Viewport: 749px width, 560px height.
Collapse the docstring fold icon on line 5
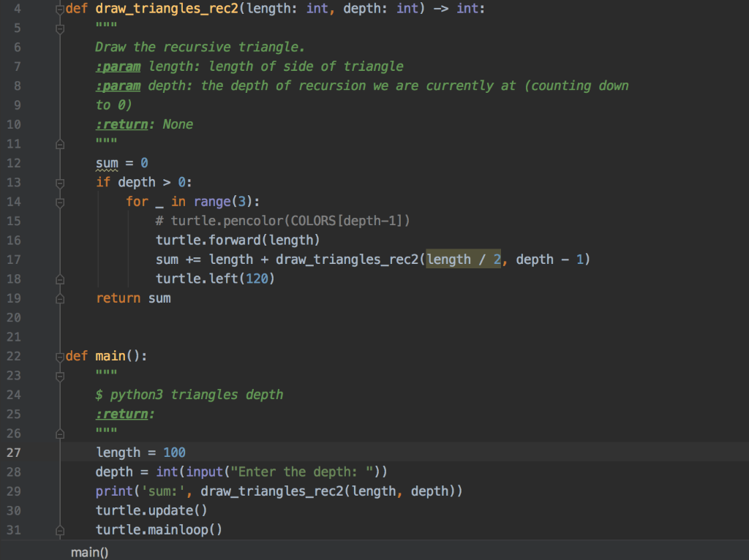click(60, 28)
